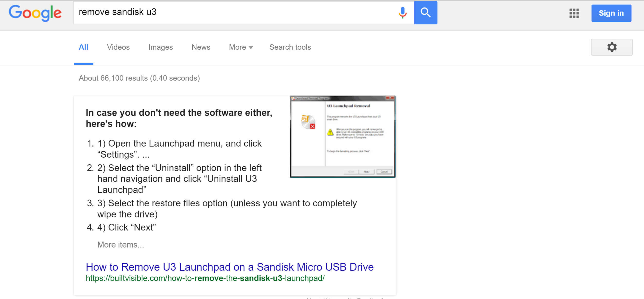This screenshot has height=299, width=644.
Task: Click inside the search query box
Action: 232,12
